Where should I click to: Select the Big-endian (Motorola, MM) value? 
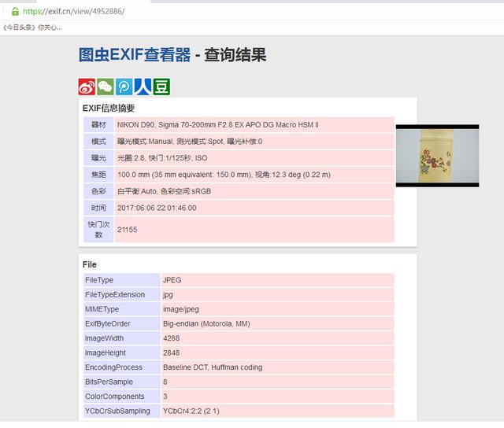pyautogui.click(x=278, y=323)
